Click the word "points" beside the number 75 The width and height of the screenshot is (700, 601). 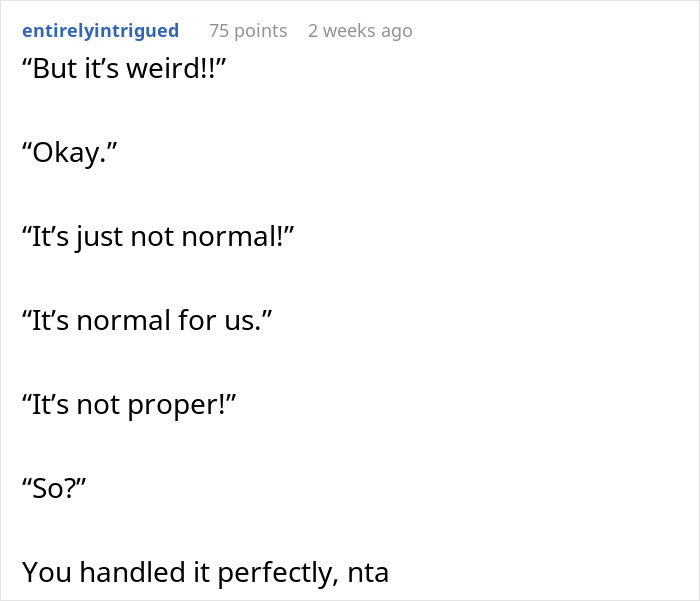click(x=261, y=31)
